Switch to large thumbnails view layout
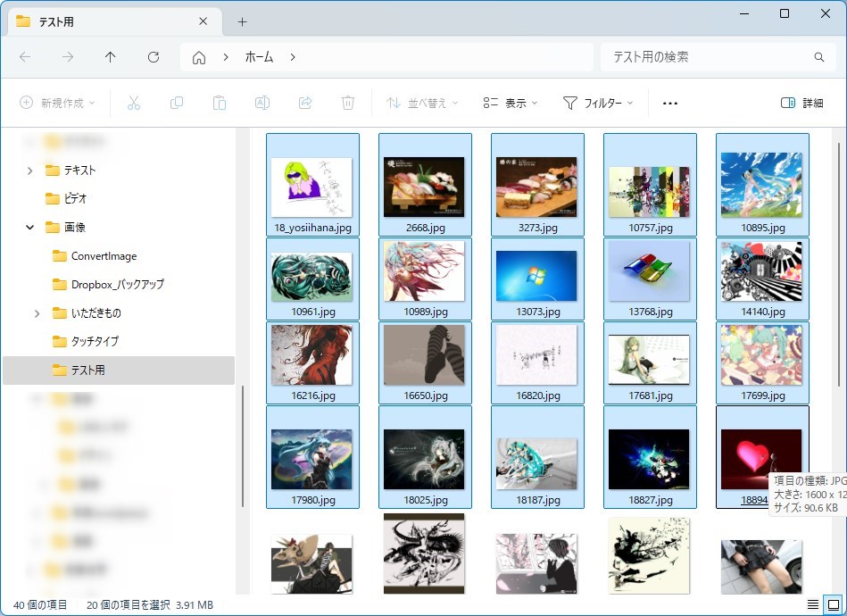This screenshot has width=847, height=616. 833,604
